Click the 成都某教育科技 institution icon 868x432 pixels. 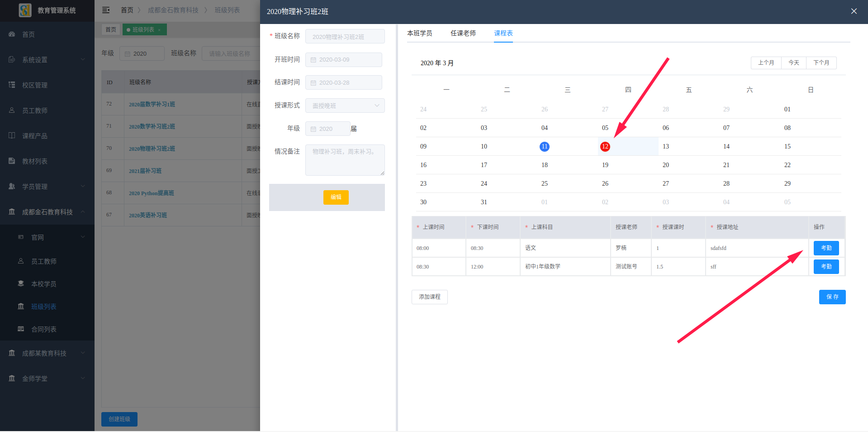(x=12, y=353)
